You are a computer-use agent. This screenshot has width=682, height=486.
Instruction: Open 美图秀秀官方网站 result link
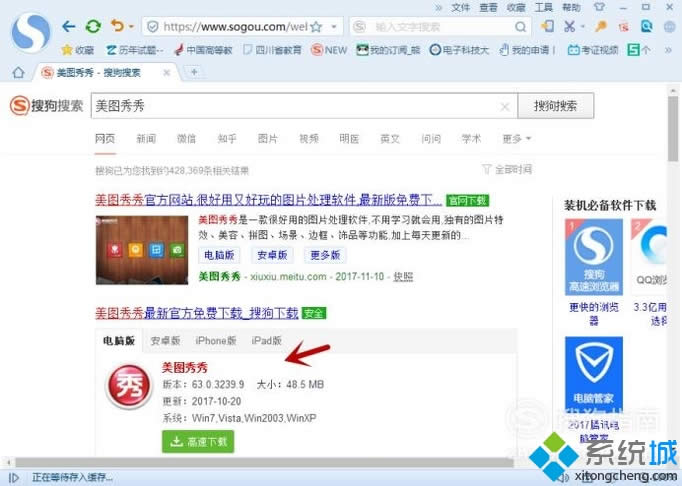[268, 200]
